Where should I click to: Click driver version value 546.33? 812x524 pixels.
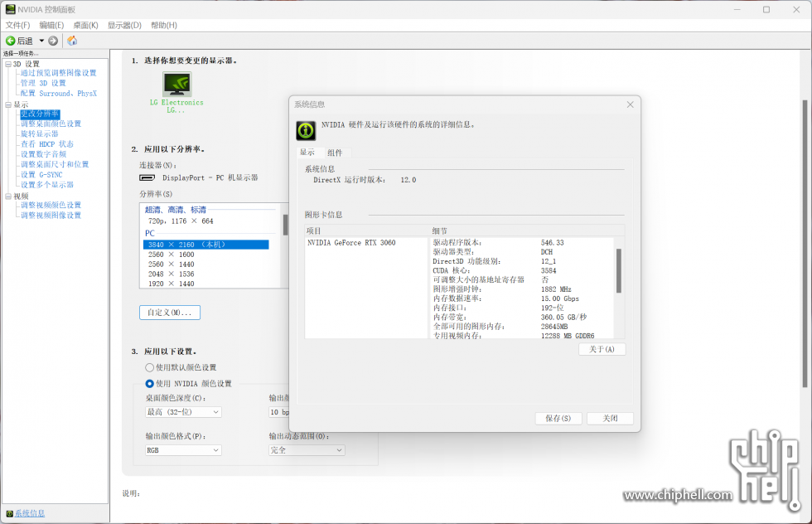[x=552, y=243]
